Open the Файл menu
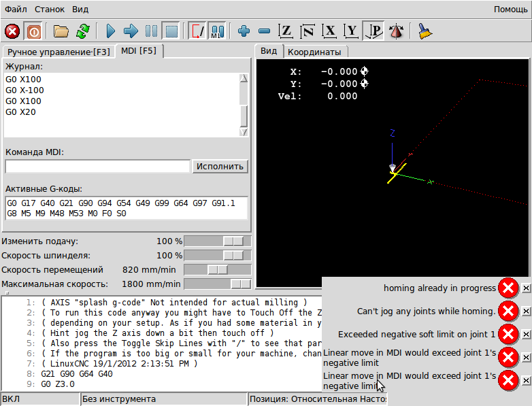Image resolution: width=532 pixels, height=406 pixels. pos(16,10)
